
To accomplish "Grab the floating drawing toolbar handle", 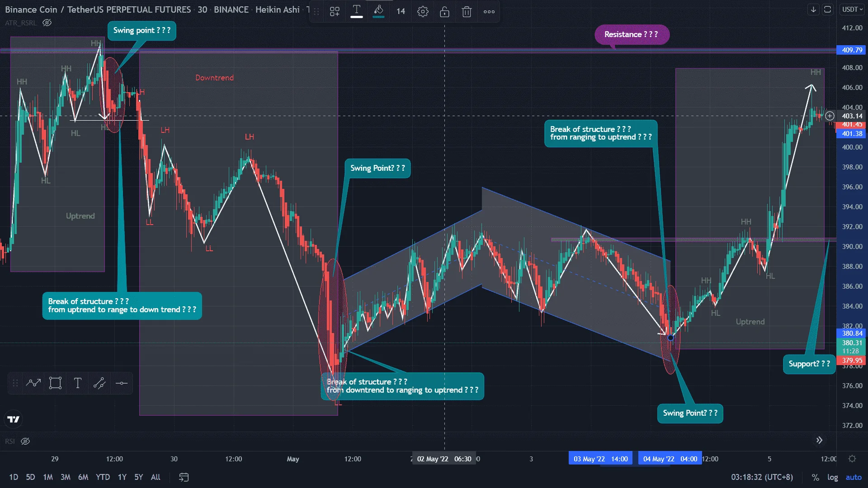I will point(316,12).
